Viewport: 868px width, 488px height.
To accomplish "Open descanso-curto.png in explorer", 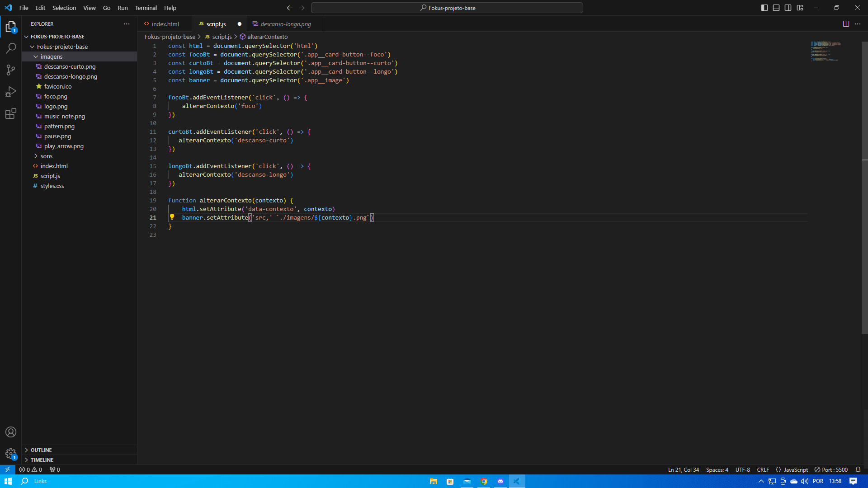I will point(79,66).
